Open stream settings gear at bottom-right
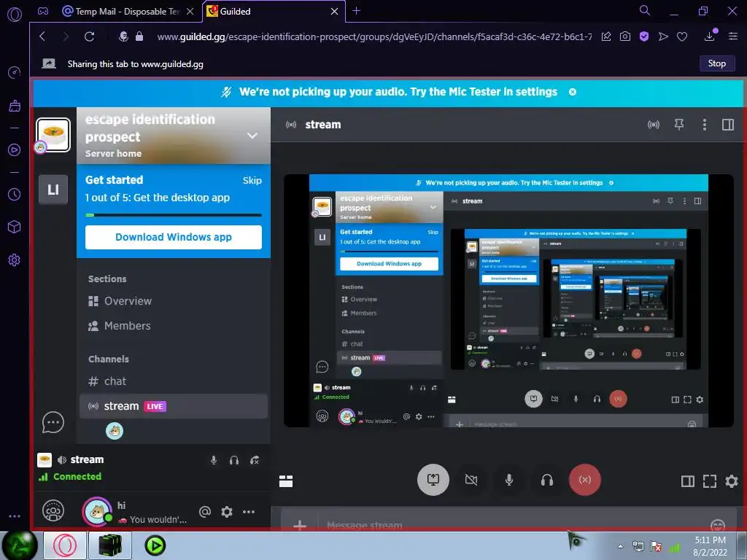The width and height of the screenshot is (747, 560). 732,481
